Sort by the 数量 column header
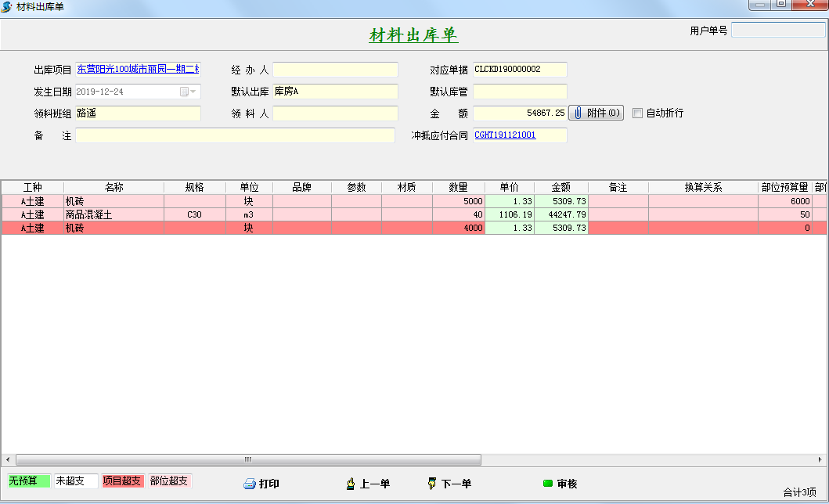The height and width of the screenshot is (504, 829). pos(458,188)
